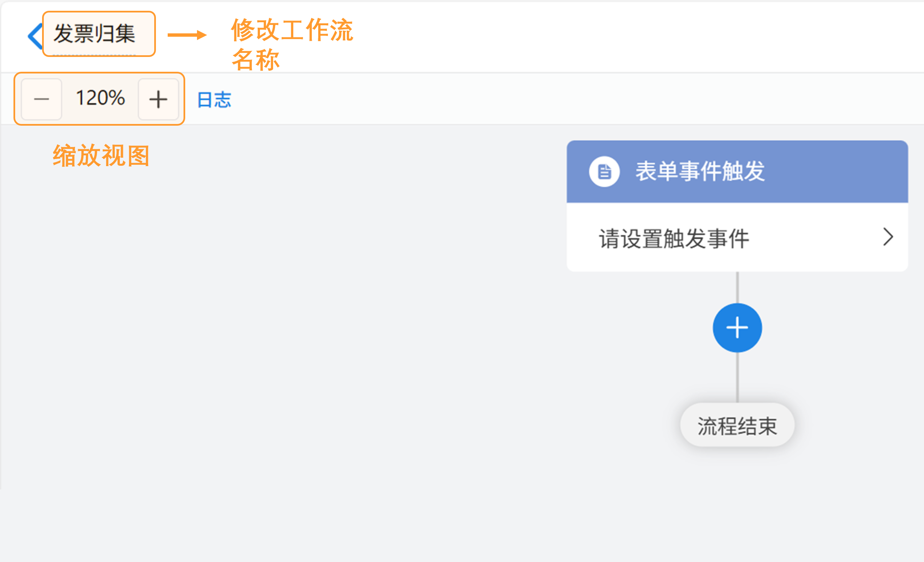Click the 120% zoom level value
Image resolution: width=924 pixels, height=562 pixels.
click(100, 98)
